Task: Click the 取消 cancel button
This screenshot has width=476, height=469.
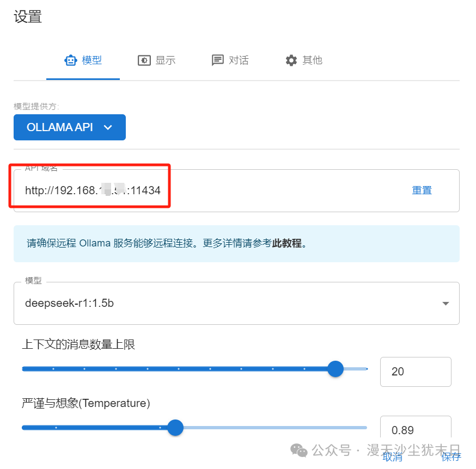Action: tap(392, 459)
